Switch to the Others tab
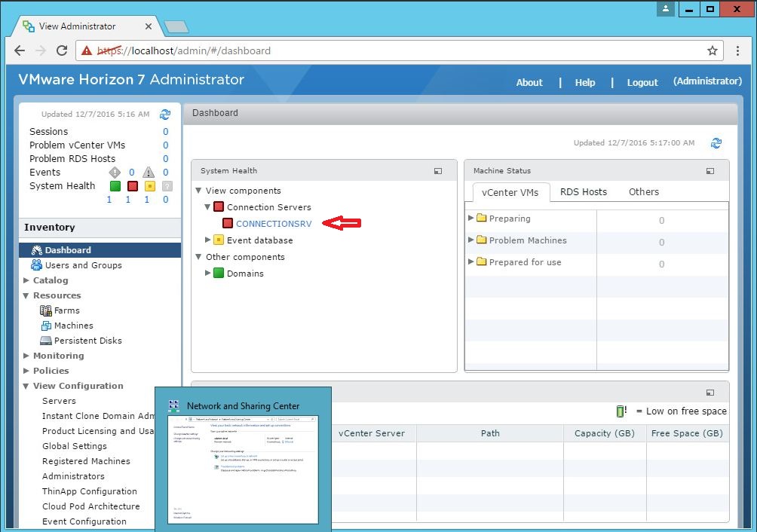 click(644, 191)
